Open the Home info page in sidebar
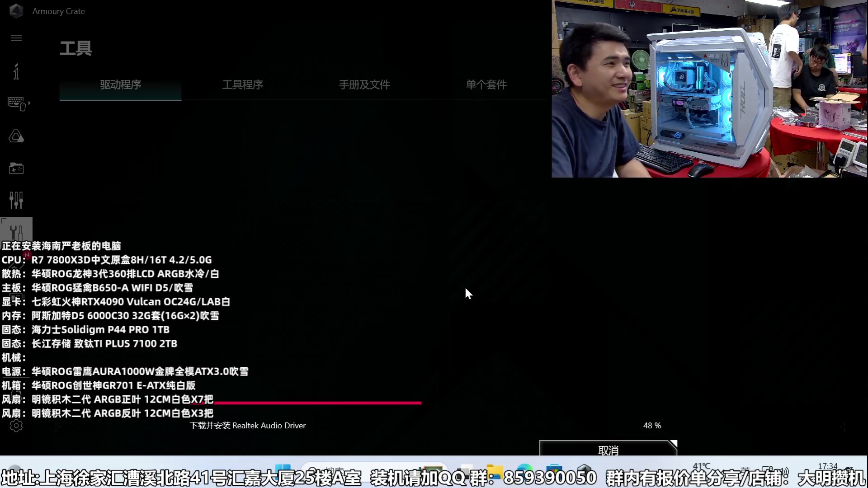 (x=16, y=71)
